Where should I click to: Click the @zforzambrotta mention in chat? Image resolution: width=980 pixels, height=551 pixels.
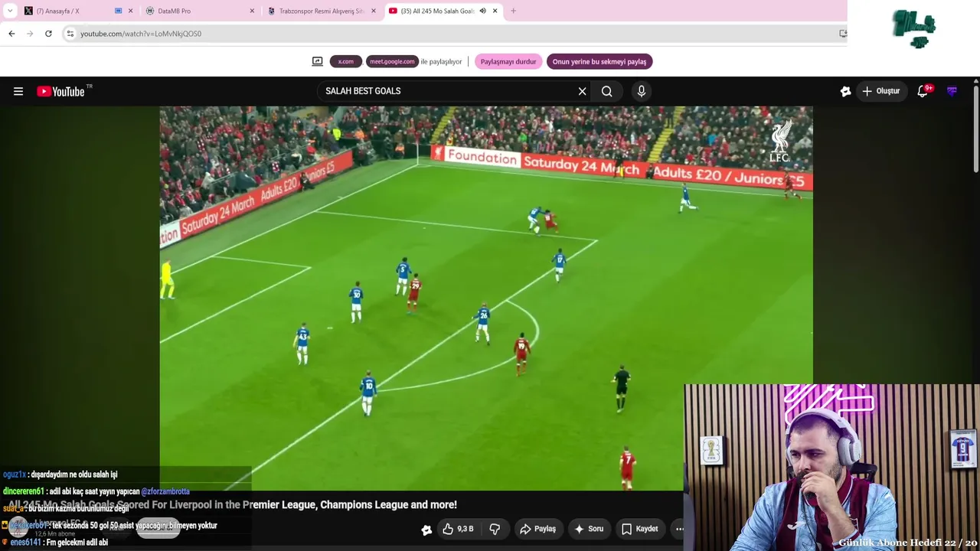coord(165,491)
